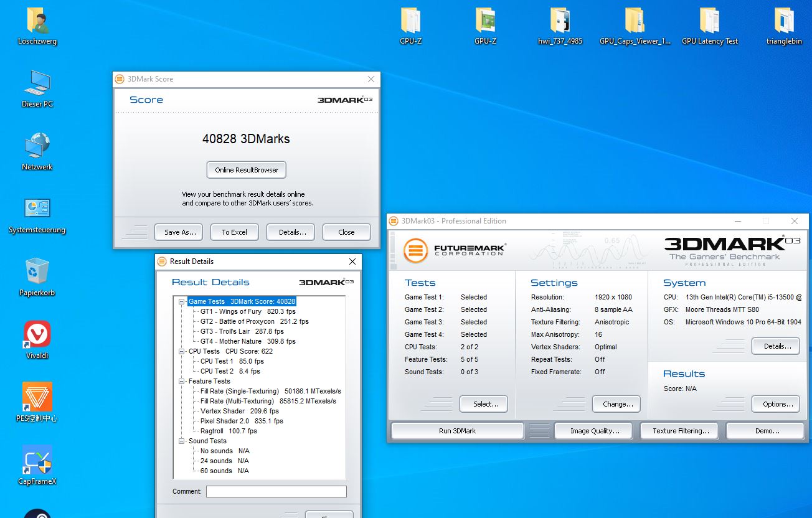Image resolution: width=812 pixels, height=518 pixels.
Task: Click the 3DMark Score window title icon
Action: pyautogui.click(x=120, y=79)
